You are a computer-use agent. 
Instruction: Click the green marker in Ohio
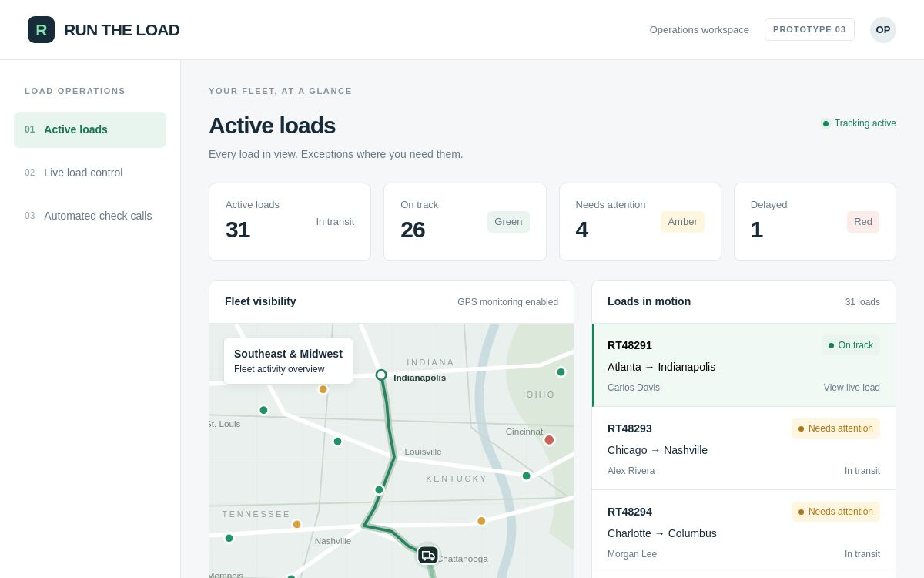[561, 372]
